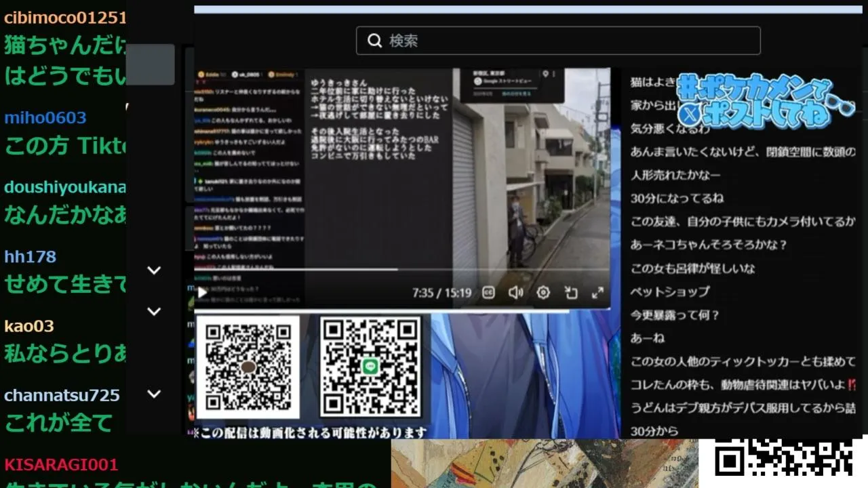The height and width of the screenshot is (488, 868).
Task: Mute the video with the speaker icon
Action: point(515,293)
